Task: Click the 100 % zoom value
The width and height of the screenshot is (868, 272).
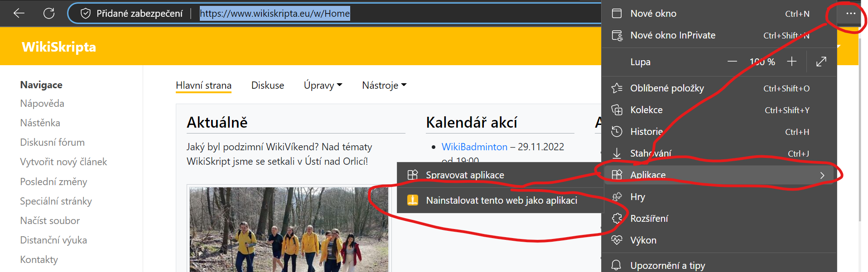Action: (x=762, y=62)
